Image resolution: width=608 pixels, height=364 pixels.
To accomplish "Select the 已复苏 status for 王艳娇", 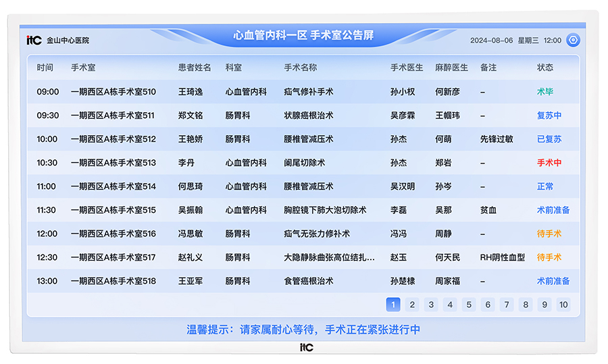I will tap(549, 139).
